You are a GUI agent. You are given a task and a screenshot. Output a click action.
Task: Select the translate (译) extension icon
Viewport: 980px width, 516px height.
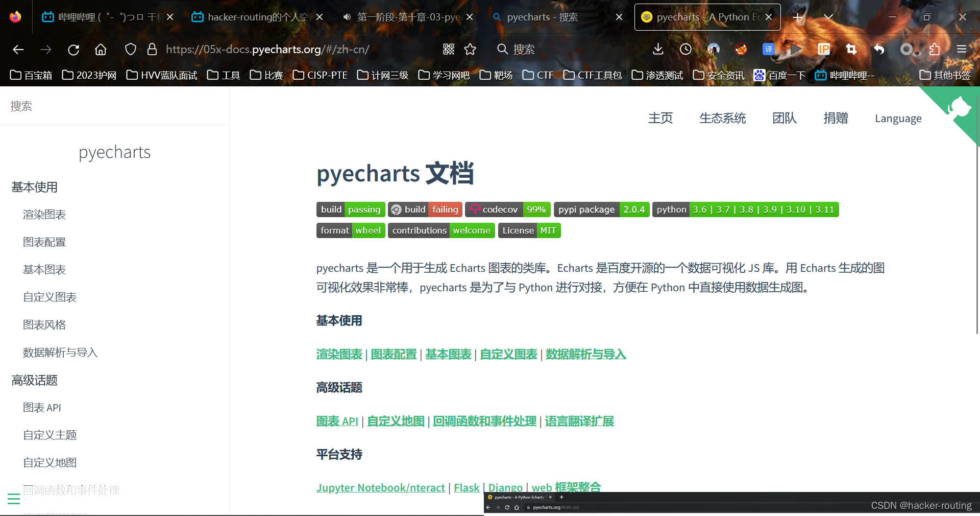click(x=769, y=49)
